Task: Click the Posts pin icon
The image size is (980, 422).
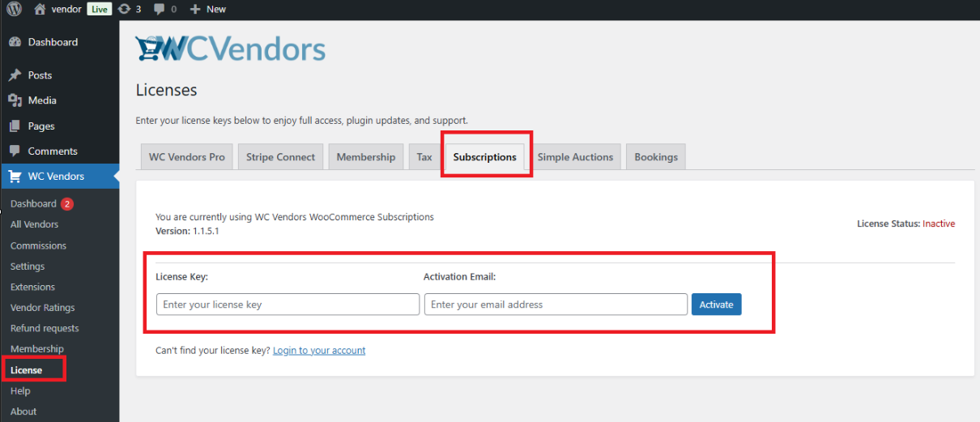Action: coord(15,75)
